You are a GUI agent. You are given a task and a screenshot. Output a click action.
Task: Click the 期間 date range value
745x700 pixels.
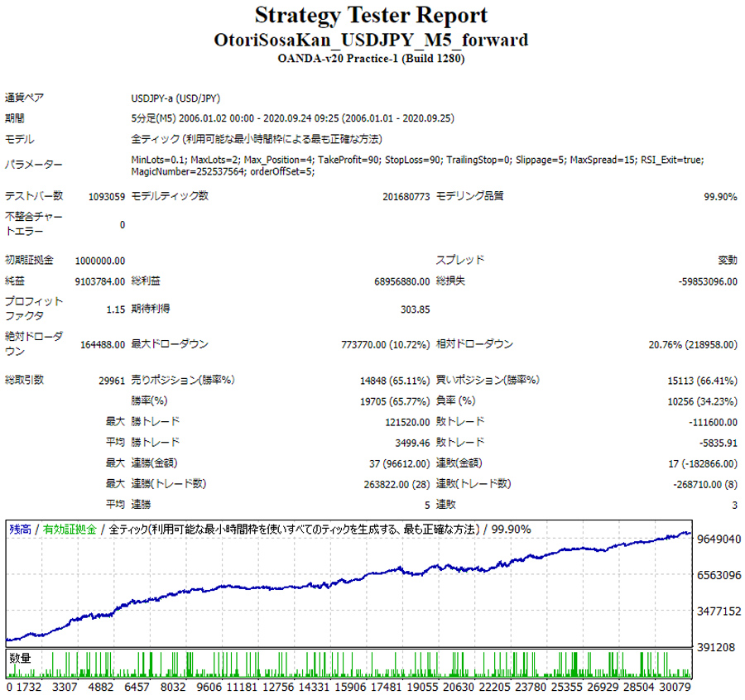(x=293, y=118)
